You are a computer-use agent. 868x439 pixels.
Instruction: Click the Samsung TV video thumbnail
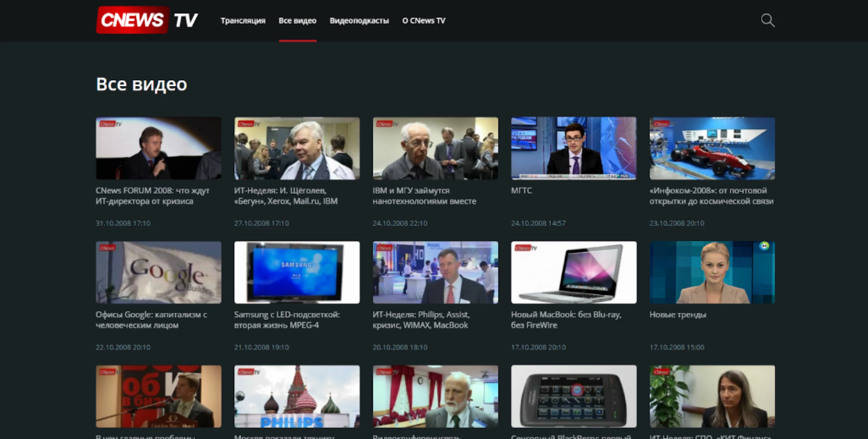click(297, 272)
